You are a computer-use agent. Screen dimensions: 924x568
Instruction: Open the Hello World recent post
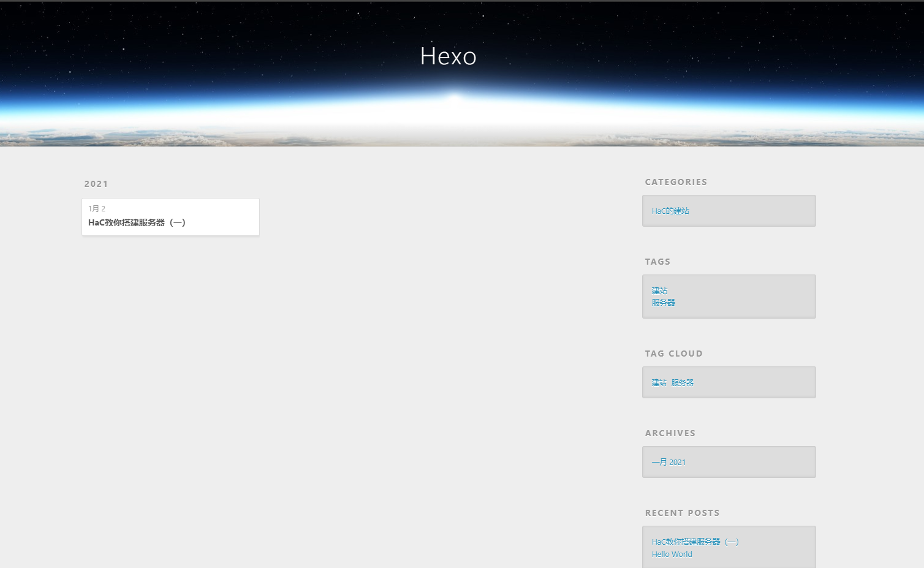pyautogui.click(x=672, y=554)
